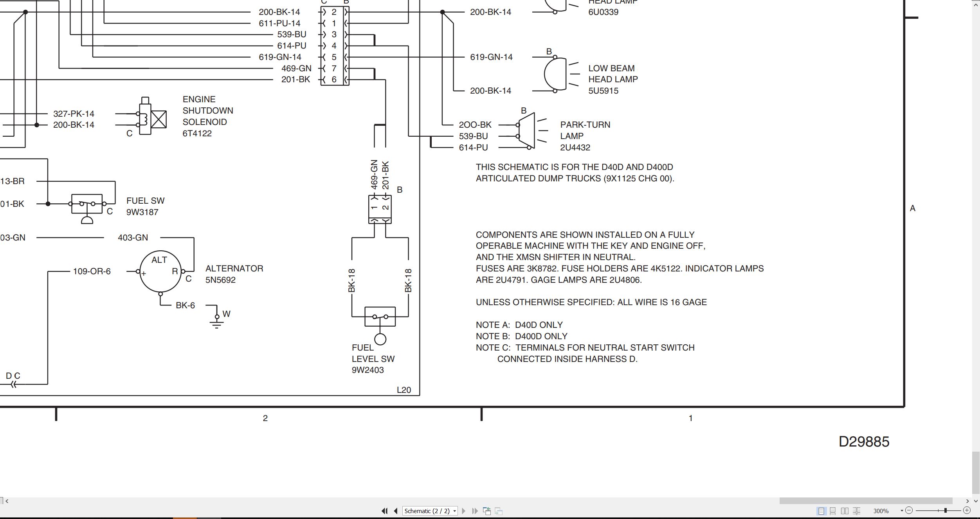Click the horizontal scrollbar thumb
The height and width of the screenshot is (519, 980).
866,501
